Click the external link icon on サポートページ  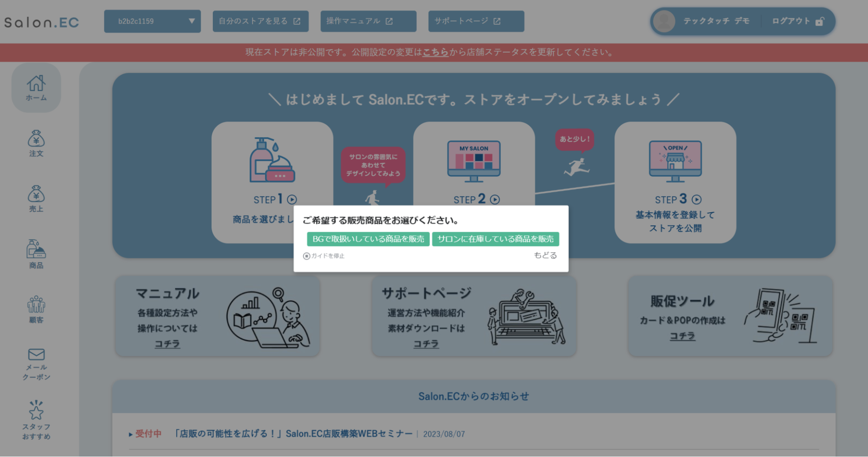[x=497, y=21]
